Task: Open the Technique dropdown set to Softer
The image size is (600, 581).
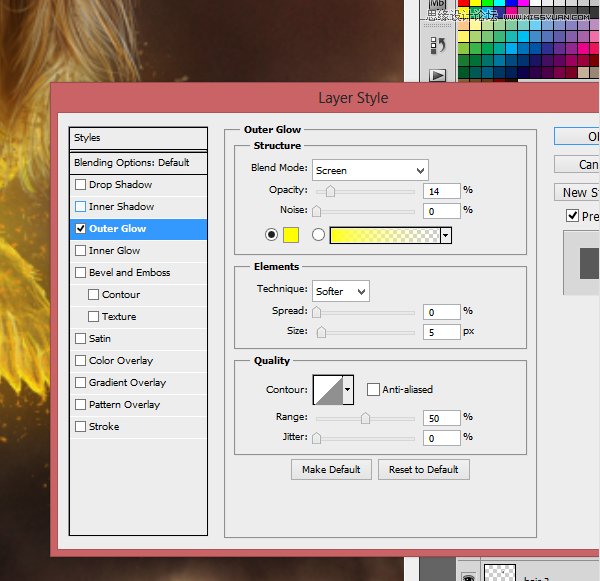Action: tap(340, 291)
